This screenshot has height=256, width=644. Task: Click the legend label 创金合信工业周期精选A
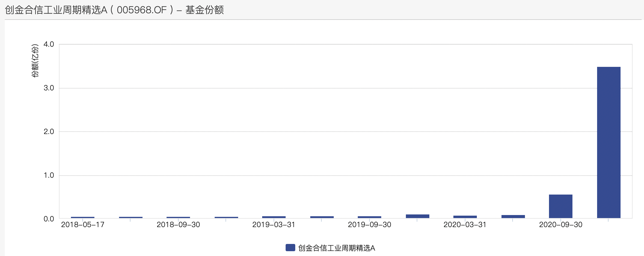point(336,248)
